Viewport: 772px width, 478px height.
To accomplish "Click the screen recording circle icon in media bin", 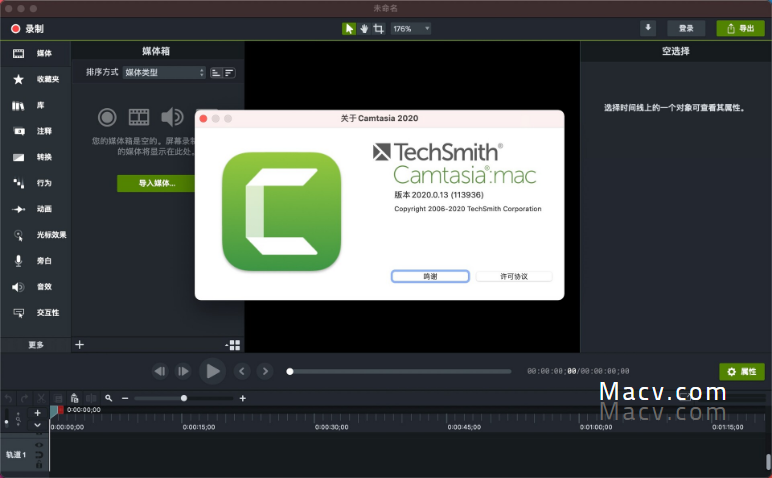I will (x=107, y=117).
